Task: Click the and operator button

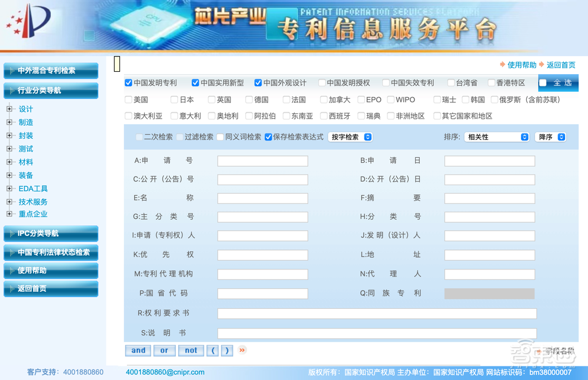Action: (x=138, y=350)
